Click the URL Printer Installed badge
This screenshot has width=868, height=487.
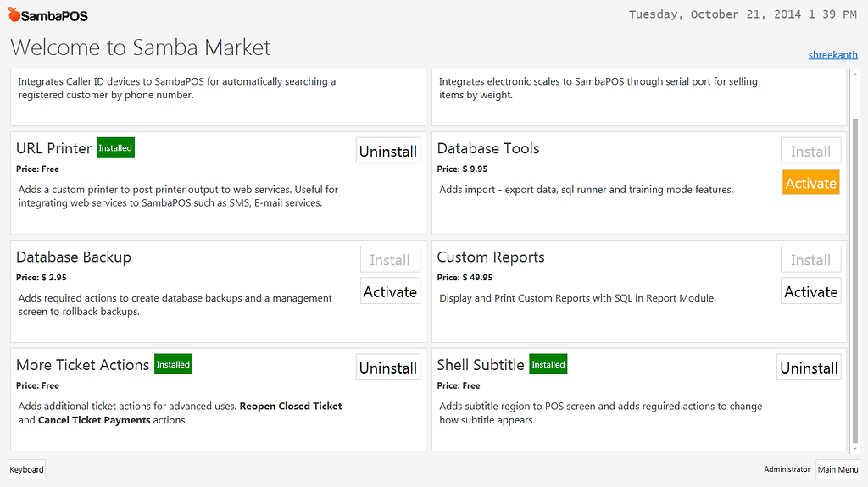[x=115, y=148]
